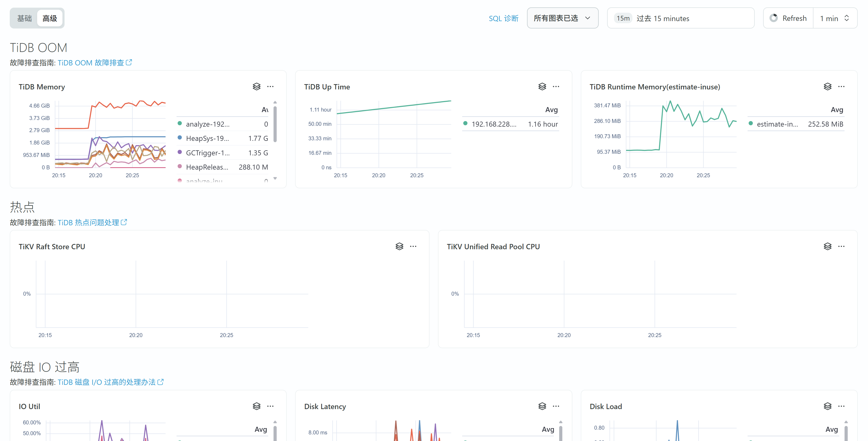Toggle the HeapReleased series in the legend
This screenshot has width=868, height=441.
coord(207,167)
